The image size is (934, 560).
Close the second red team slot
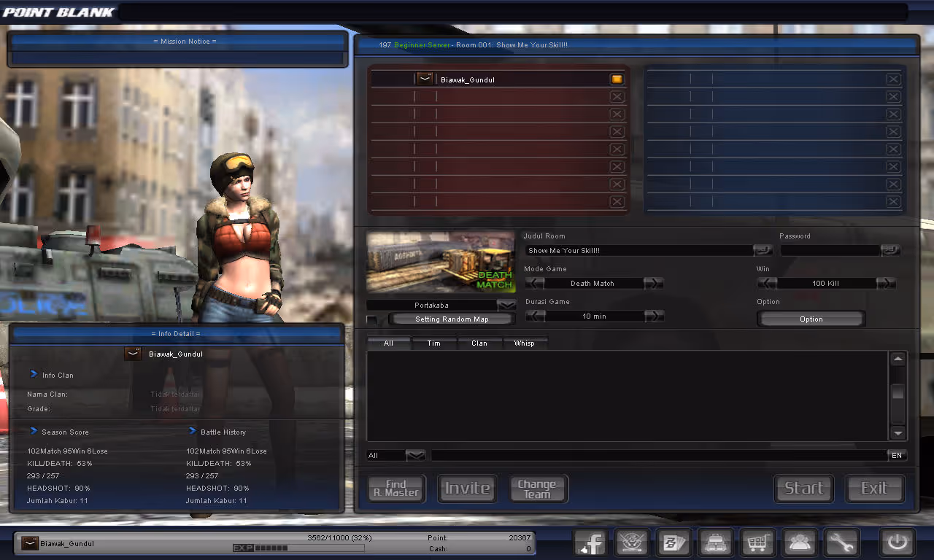tap(617, 96)
